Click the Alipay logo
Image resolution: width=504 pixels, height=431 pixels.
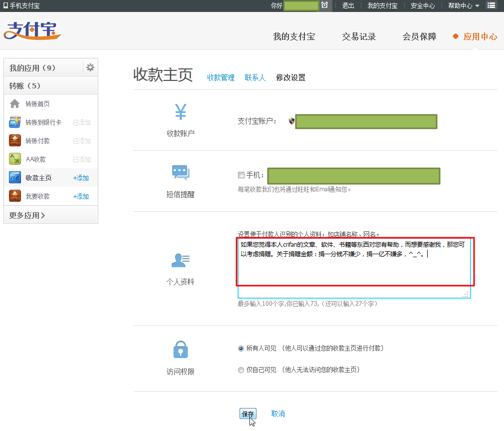click(32, 30)
